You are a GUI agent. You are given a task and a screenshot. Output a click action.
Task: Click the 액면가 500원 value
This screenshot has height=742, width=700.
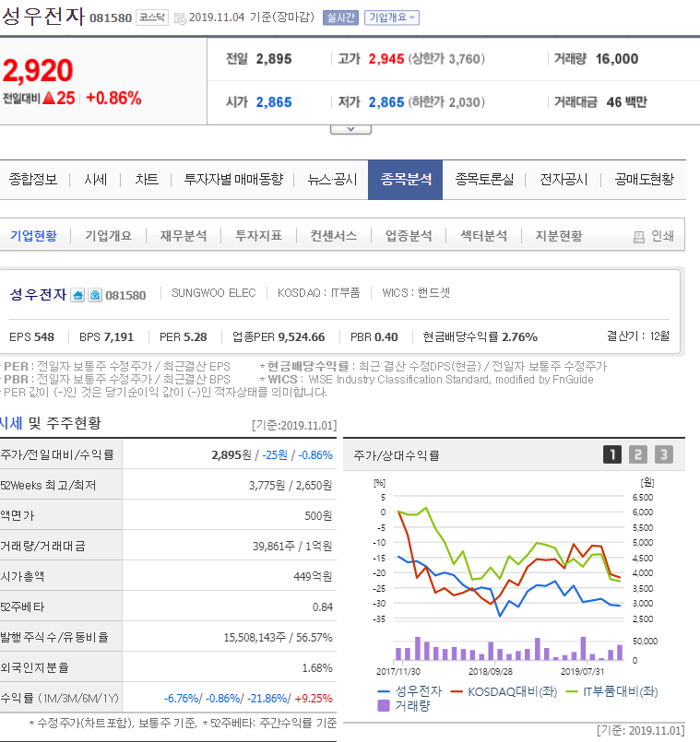pos(318,516)
